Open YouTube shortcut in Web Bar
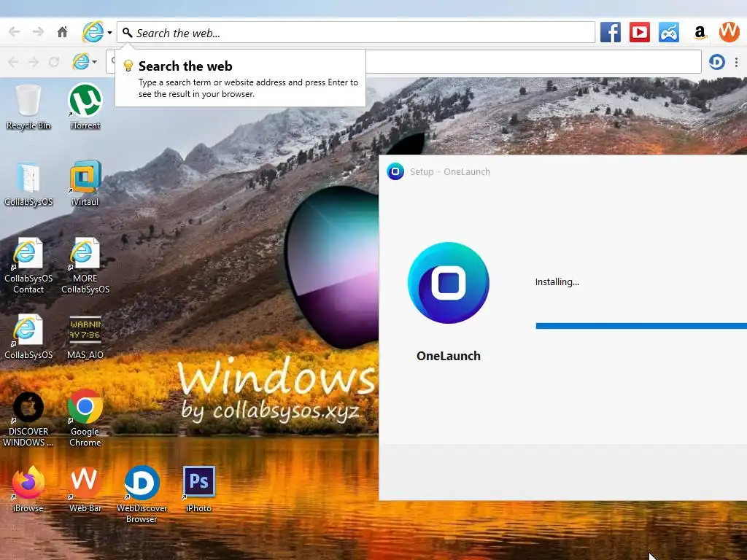 click(639, 32)
